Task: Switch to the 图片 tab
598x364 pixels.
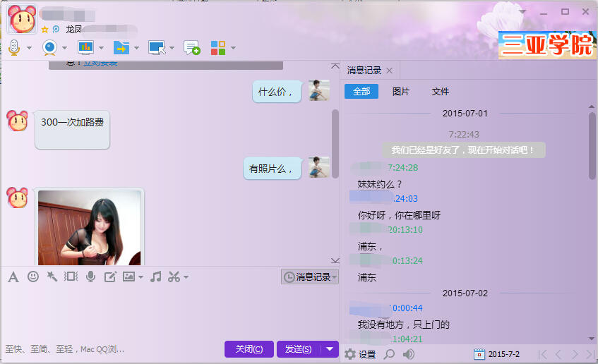Action: click(400, 92)
